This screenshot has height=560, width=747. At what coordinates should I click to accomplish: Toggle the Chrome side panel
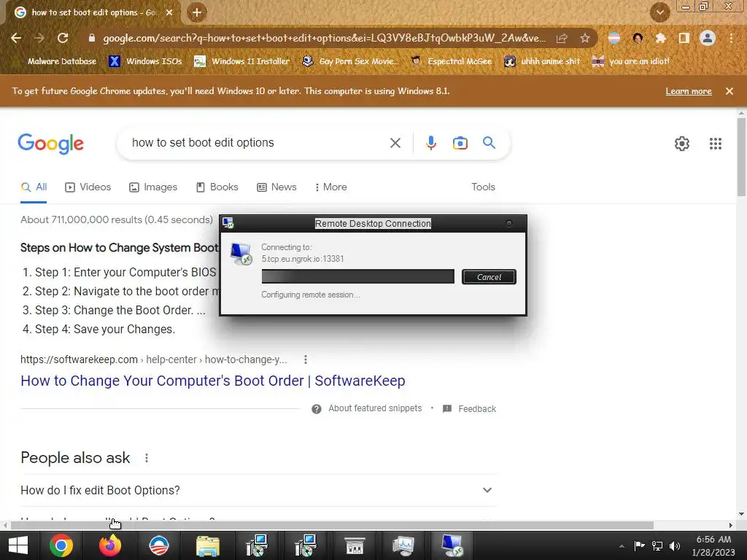point(684,38)
